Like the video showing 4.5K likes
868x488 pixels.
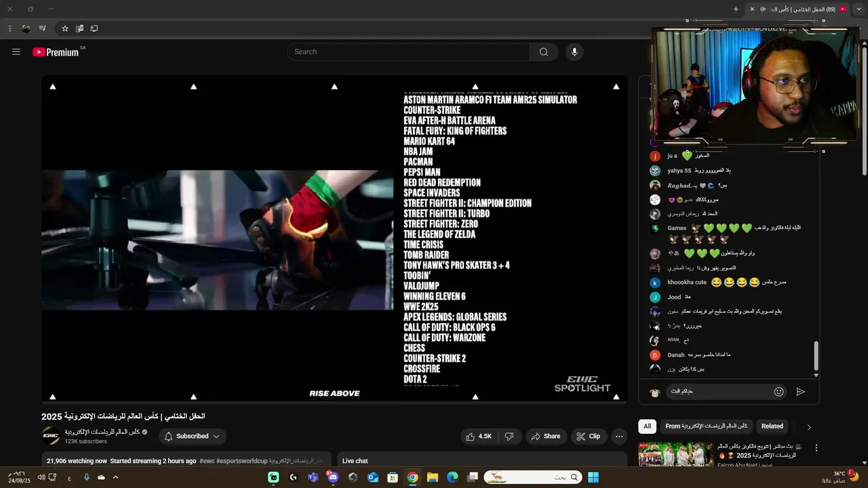479,436
